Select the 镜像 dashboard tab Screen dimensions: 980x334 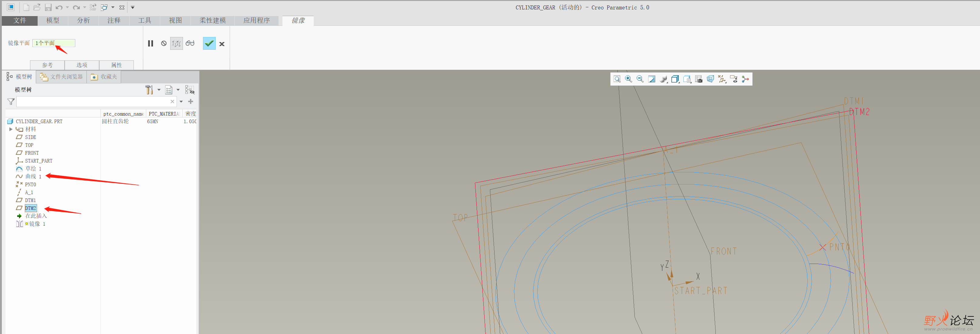tap(298, 21)
